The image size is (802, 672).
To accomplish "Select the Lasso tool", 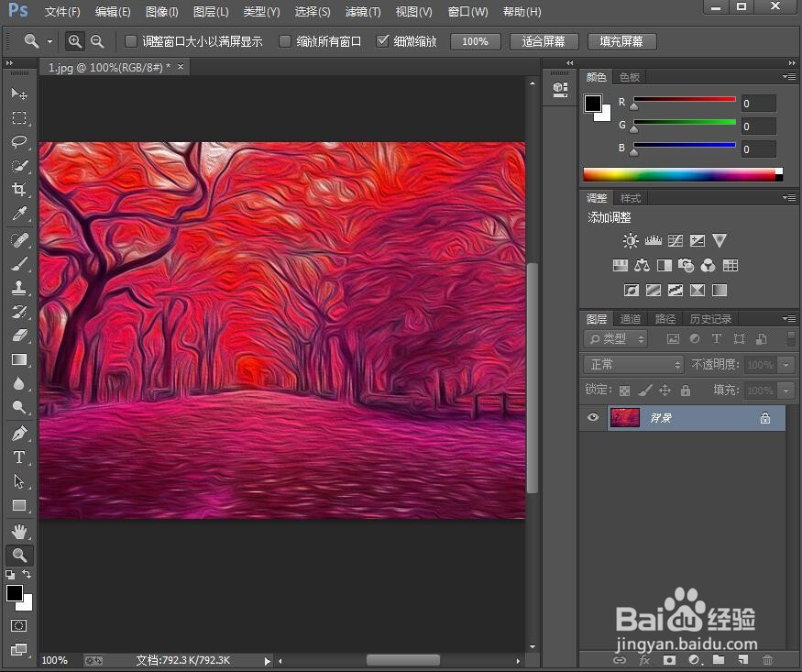I will click(x=19, y=142).
